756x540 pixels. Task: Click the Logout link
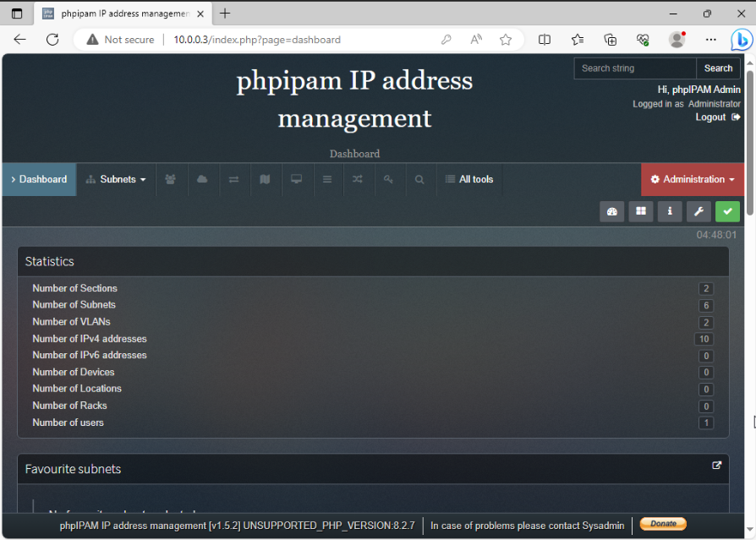[710, 117]
